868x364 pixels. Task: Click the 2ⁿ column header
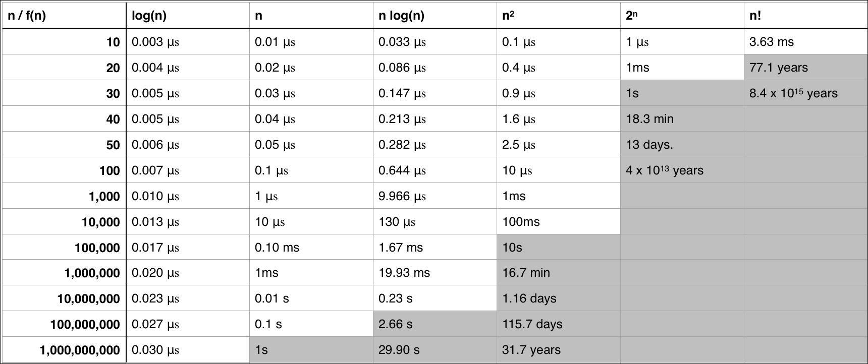click(x=682, y=16)
